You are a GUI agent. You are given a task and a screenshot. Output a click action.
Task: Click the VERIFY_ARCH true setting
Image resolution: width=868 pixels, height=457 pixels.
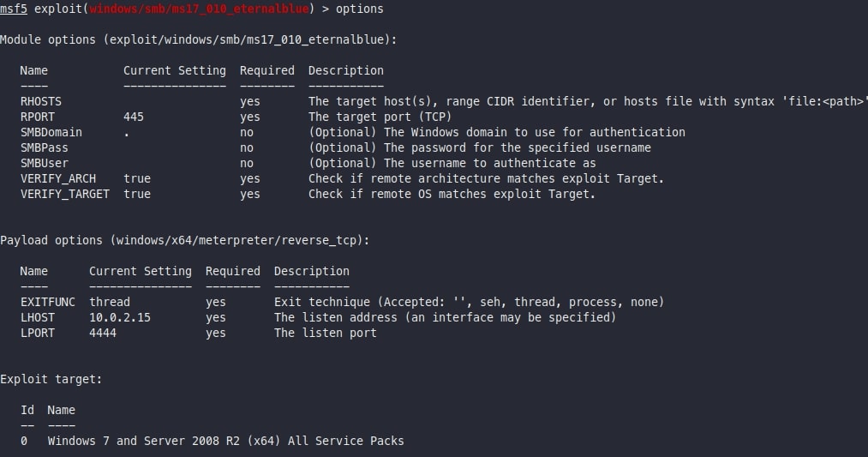pyautogui.click(x=136, y=178)
